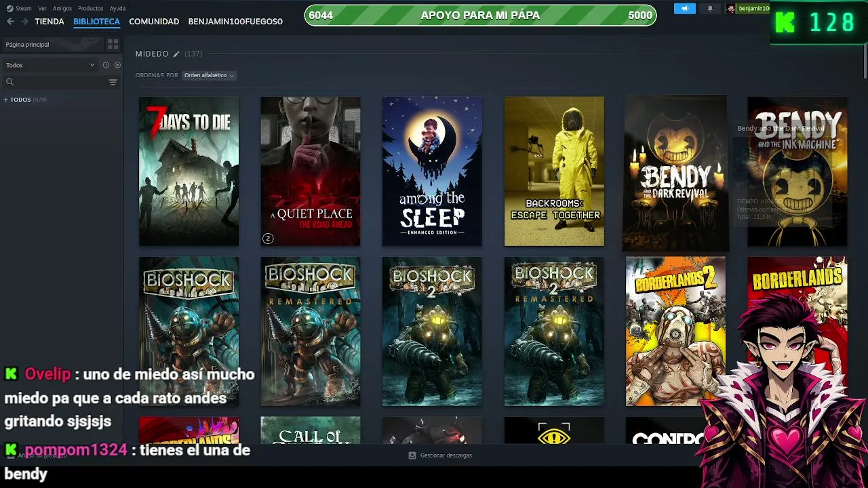Select Bendy and the Dark Revival cover
The image size is (868, 488).
tap(675, 173)
